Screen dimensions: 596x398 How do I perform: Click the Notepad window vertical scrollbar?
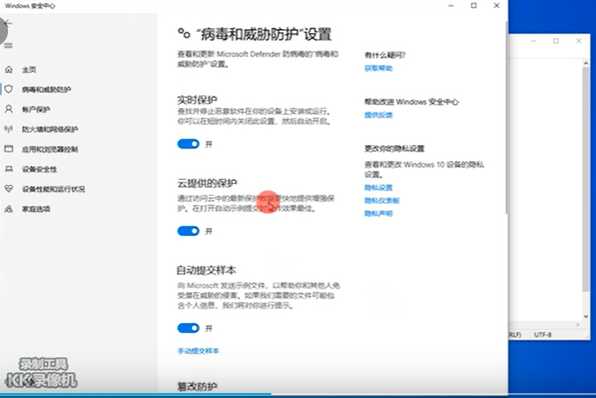(x=586, y=179)
